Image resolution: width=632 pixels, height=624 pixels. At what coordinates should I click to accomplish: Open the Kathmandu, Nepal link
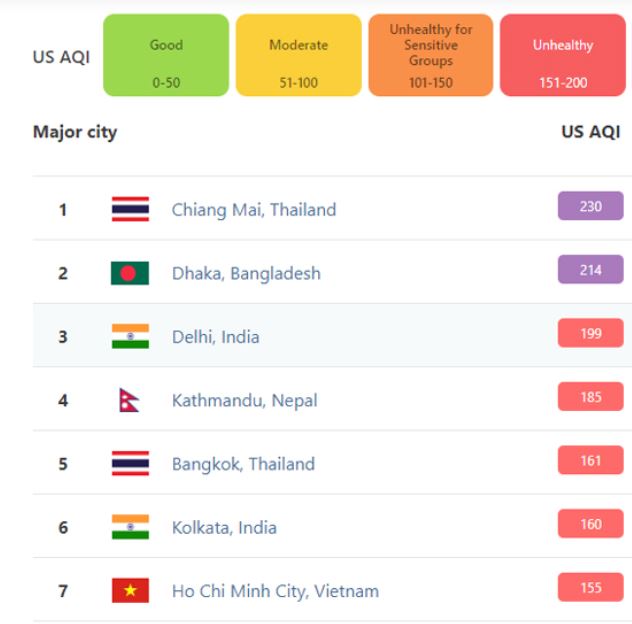coord(245,401)
